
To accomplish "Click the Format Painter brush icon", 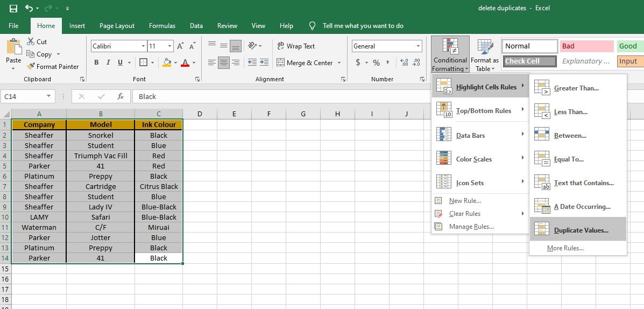I will click(x=31, y=67).
